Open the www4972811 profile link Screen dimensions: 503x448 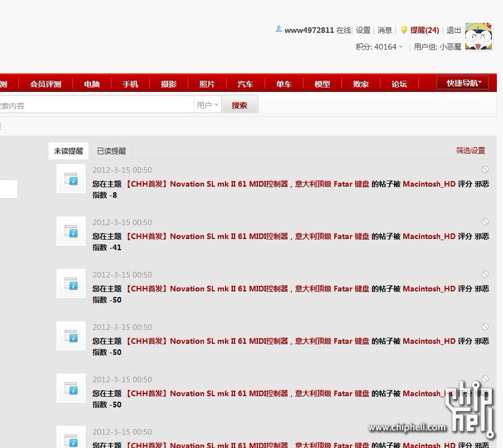coord(309,30)
